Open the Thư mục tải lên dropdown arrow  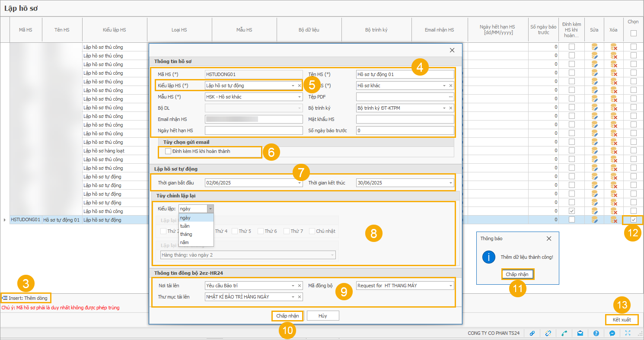coord(293,297)
